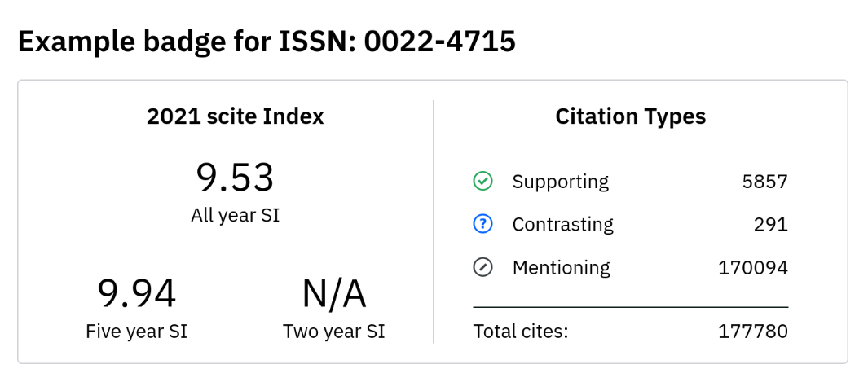Screen dimensions: 868x382
Task: Click the 9.53 All year SI score
Action: (235, 178)
